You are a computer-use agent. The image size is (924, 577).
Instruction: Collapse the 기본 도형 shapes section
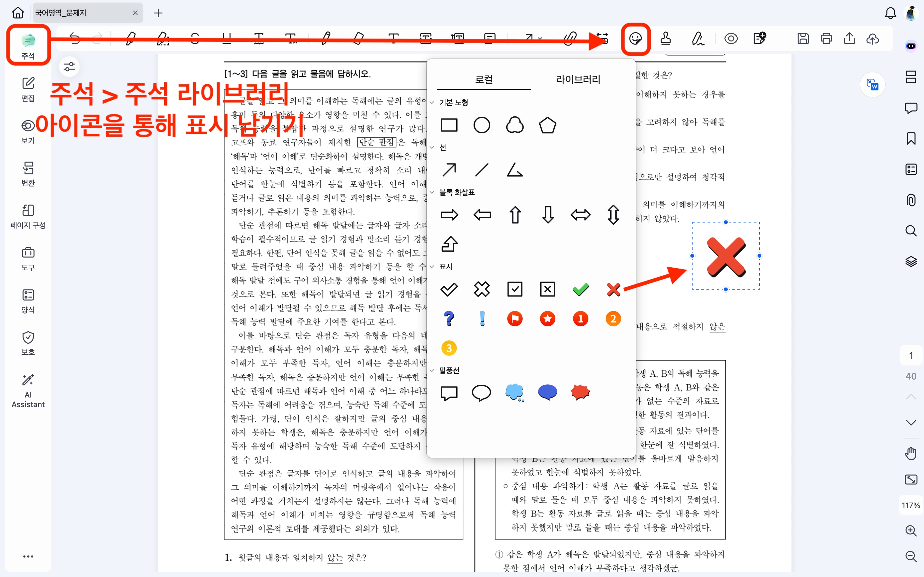pos(432,102)
